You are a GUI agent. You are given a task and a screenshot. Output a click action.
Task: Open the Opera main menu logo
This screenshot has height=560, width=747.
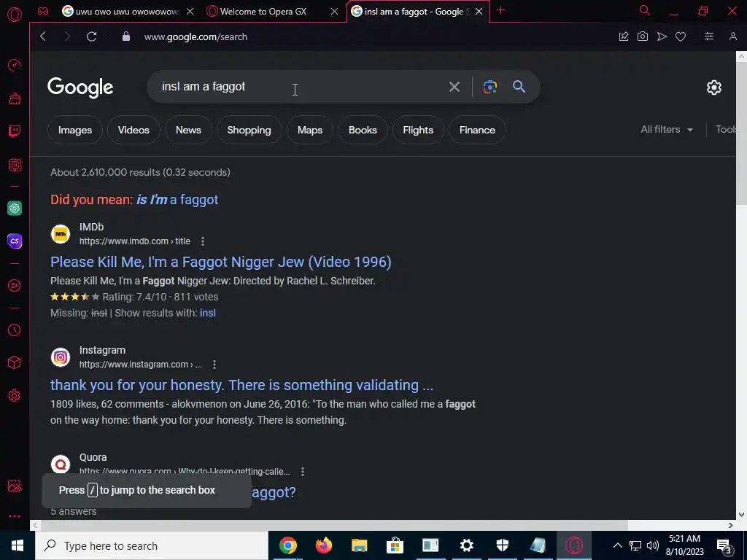click(15, 15)
